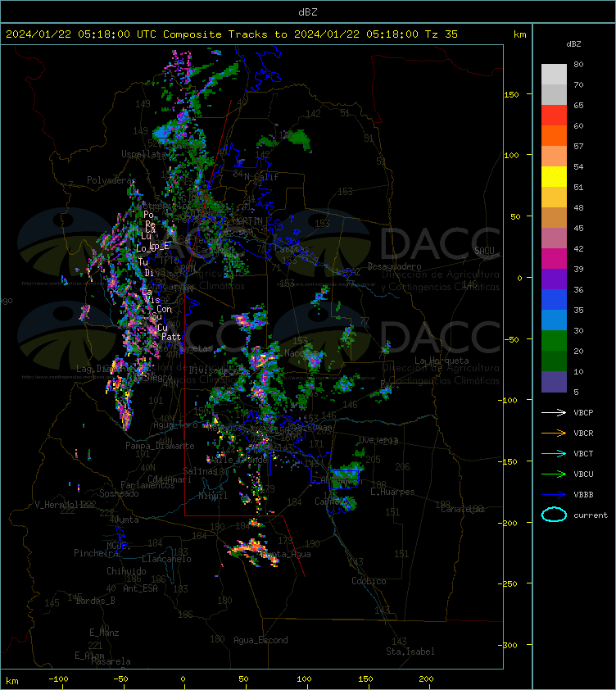The height and width of the screenshot is (690, 616).
Task: Click the white VBCP arrow in legend
Action: coord(554,412)
